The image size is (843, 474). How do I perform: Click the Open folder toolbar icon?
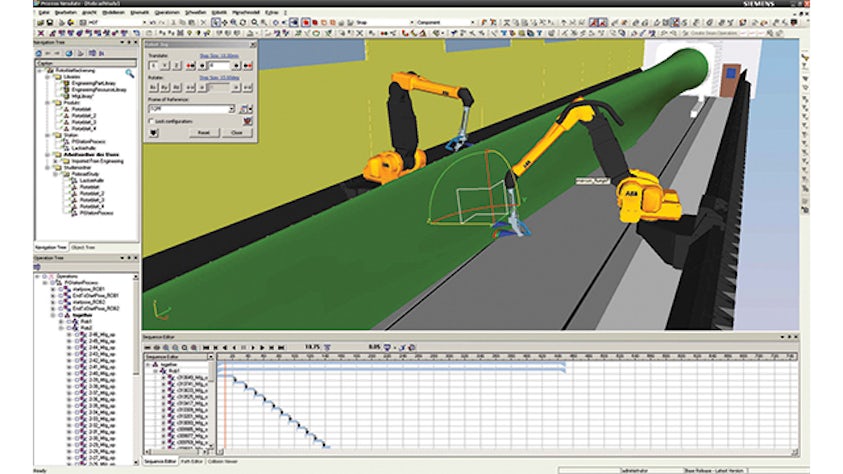point(41,23)
